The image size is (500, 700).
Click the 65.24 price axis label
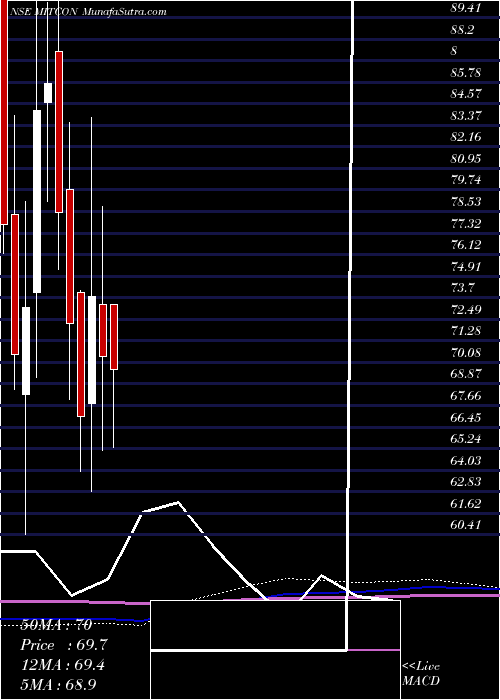[x=466, y=439]
